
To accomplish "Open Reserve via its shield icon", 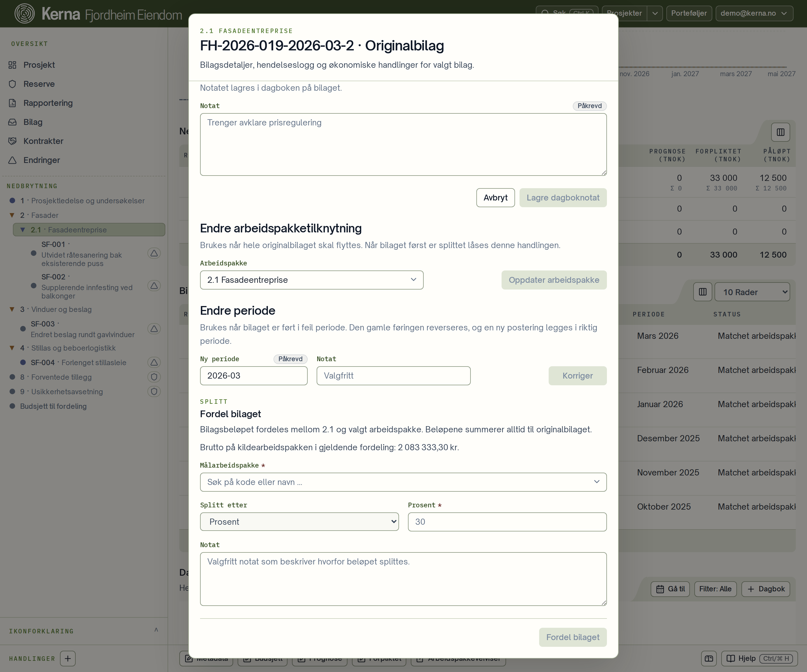I will [x=12, y=84].
